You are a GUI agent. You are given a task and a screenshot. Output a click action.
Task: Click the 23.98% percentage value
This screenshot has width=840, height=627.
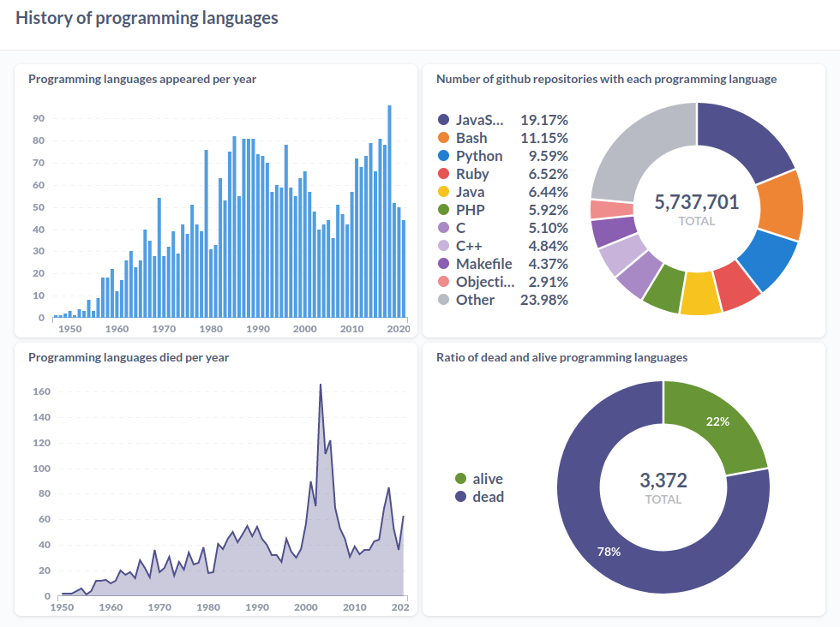tap(543, 300)
